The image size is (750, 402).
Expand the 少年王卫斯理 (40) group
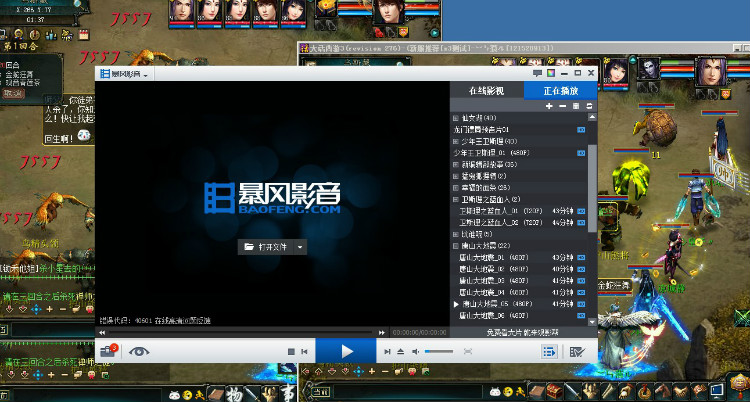point(455,141)
